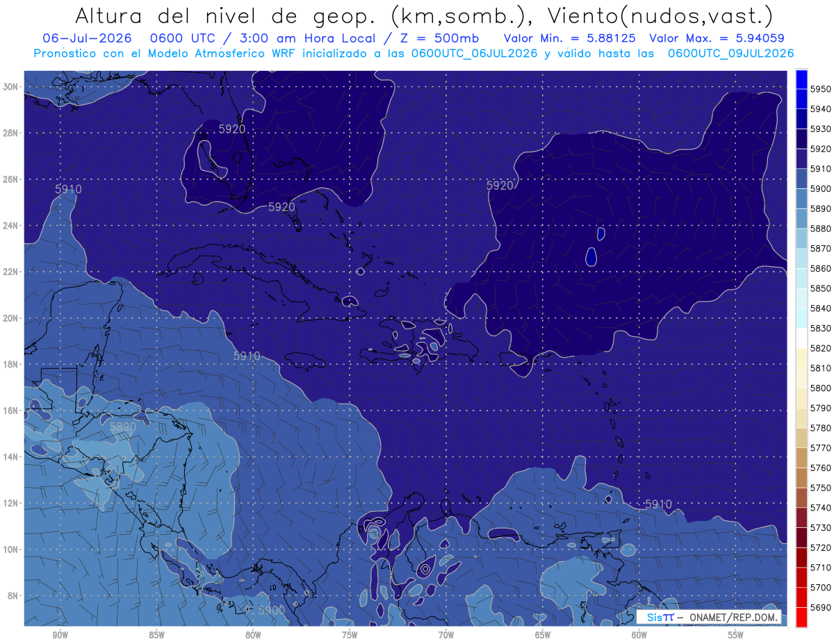Click the 55W longitude axis label
834x644 pixels.
pos(736,634)
